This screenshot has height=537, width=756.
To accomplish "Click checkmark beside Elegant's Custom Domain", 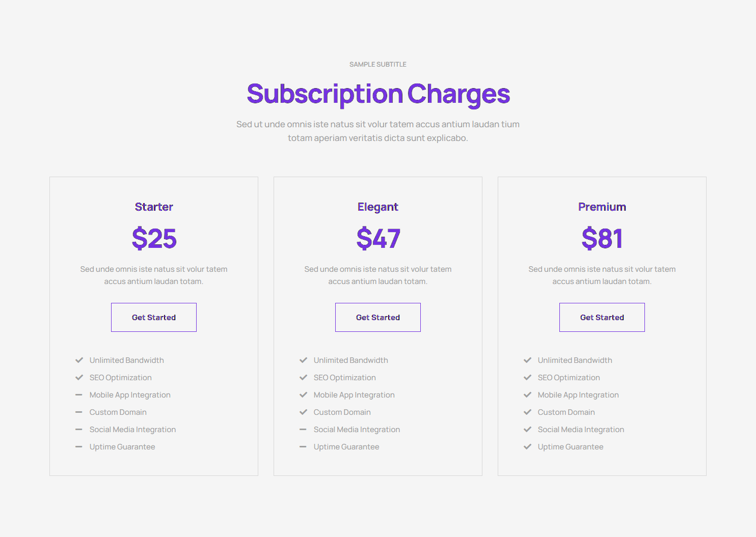I will 303,412.
